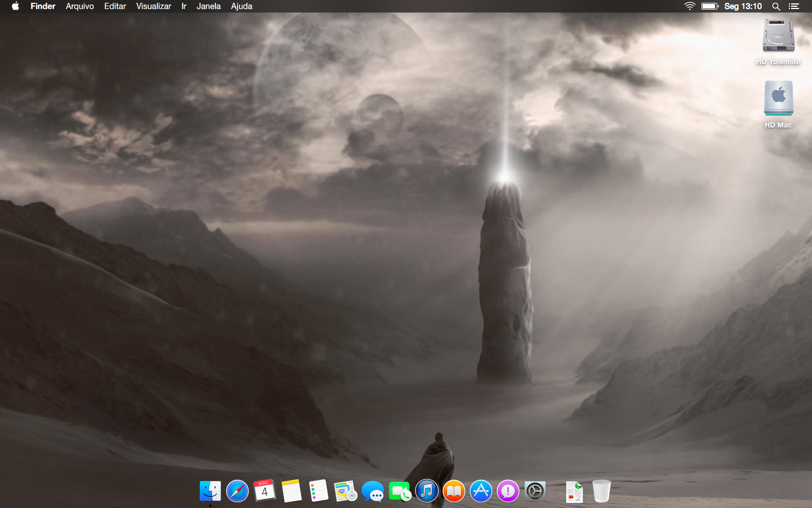Select the HD Yosemite drive icon
The height and width of the screenshot is (508, 812).
click(778, 36)
